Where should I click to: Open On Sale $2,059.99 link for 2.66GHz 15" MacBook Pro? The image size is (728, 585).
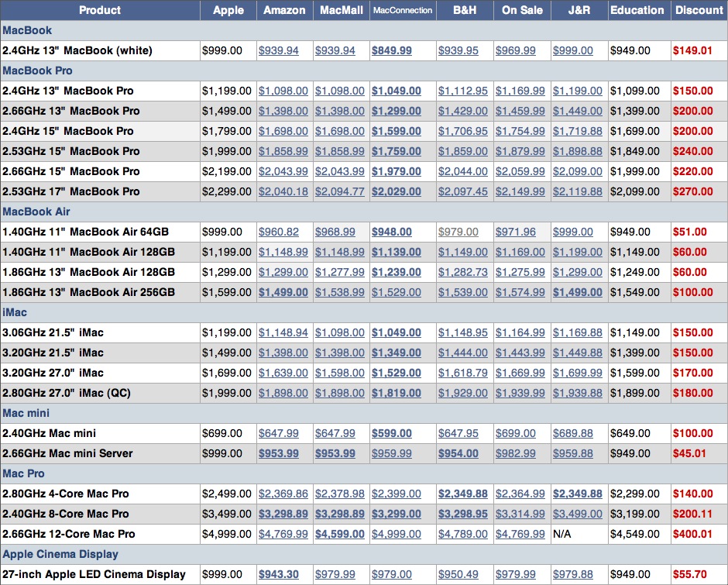pyautogui.click(x=520, y=171)
